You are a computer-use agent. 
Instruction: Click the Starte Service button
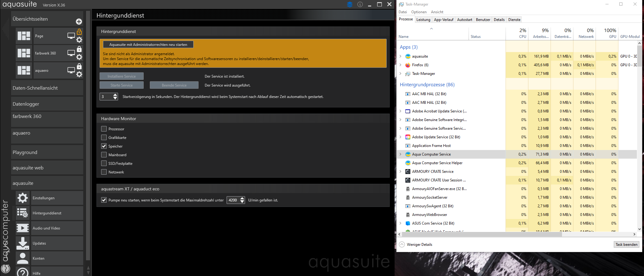coord(121,85)
